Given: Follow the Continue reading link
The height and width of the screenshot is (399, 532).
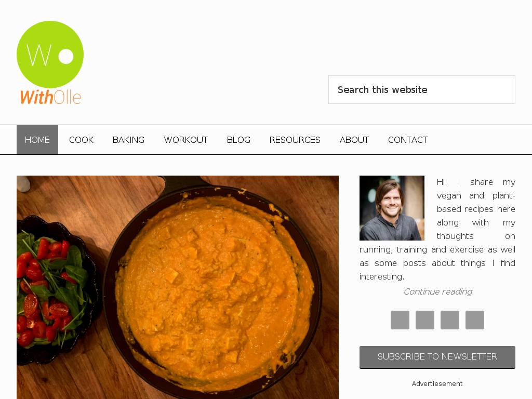Looking at the screenshot, I should pyautogui.click(x=437, y=292).
